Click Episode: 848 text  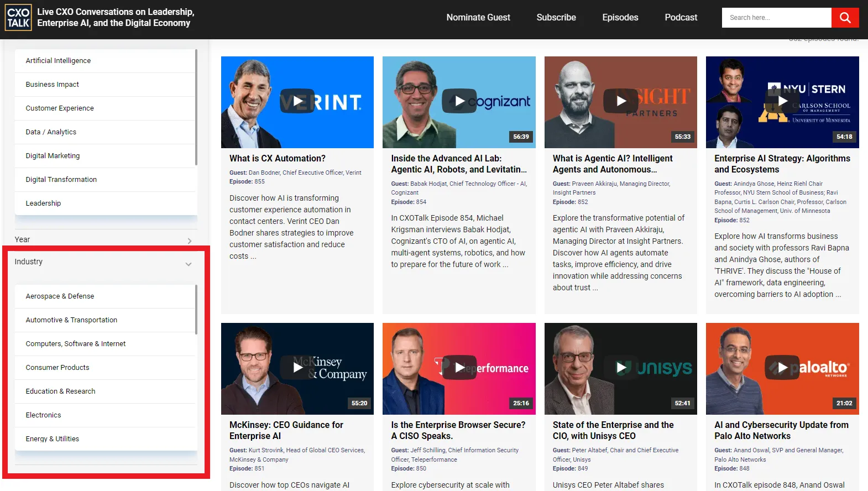click(x=732, y=469)
